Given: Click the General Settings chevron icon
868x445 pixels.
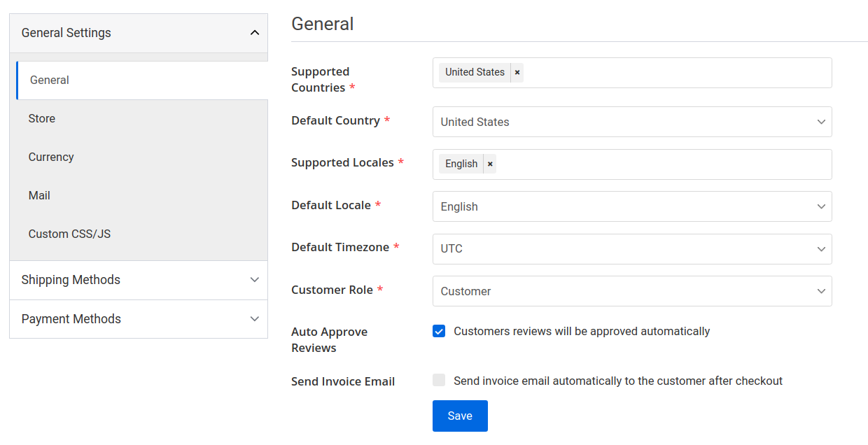Looking at the screenshot, I should click(255, 32).
